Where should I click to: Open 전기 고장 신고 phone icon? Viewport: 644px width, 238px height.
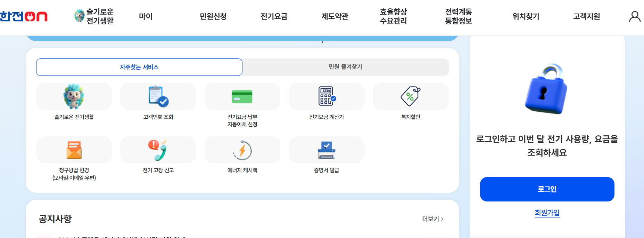click(x=158, y=150)
